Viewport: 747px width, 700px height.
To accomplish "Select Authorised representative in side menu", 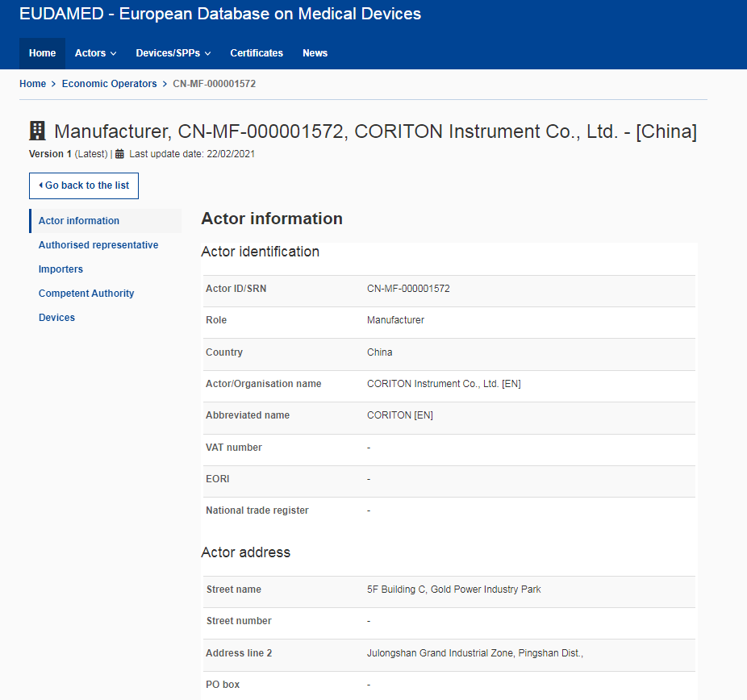I will (x=98, y=245).
